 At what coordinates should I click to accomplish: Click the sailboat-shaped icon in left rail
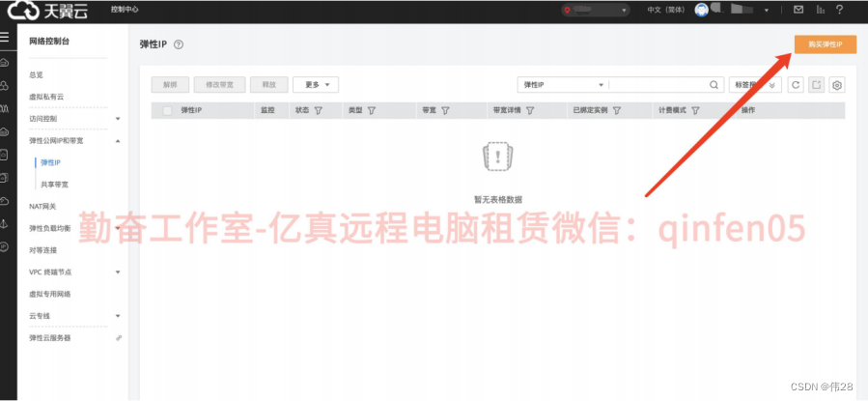pos(5,224)
